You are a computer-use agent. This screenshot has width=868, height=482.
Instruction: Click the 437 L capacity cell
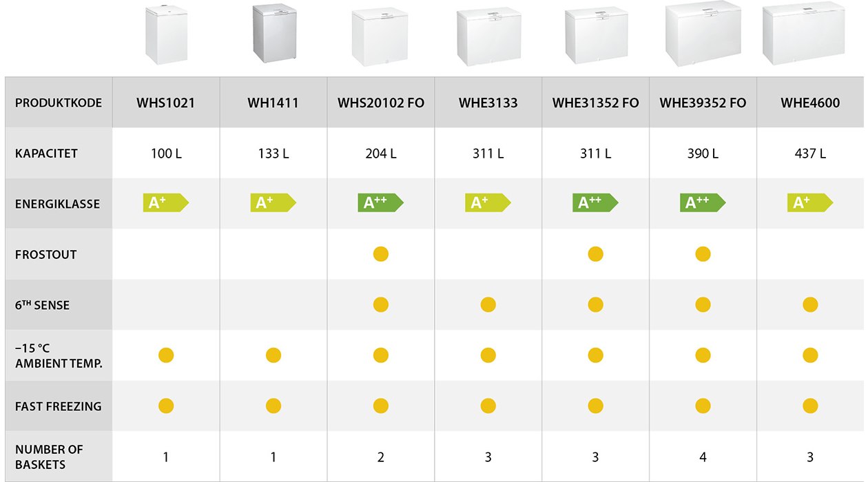[x=810, y=154]
